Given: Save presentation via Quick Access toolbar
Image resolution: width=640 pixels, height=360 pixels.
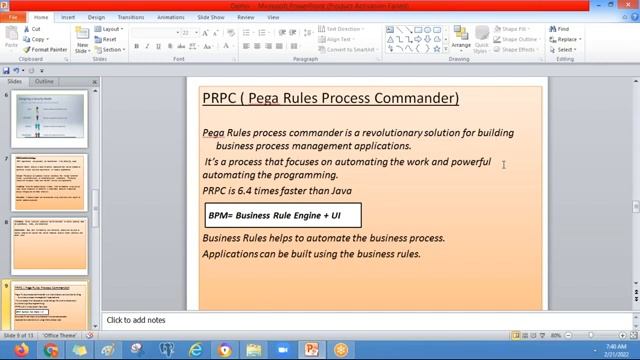Looking at the screenshot, I should (x=6, y=71).
